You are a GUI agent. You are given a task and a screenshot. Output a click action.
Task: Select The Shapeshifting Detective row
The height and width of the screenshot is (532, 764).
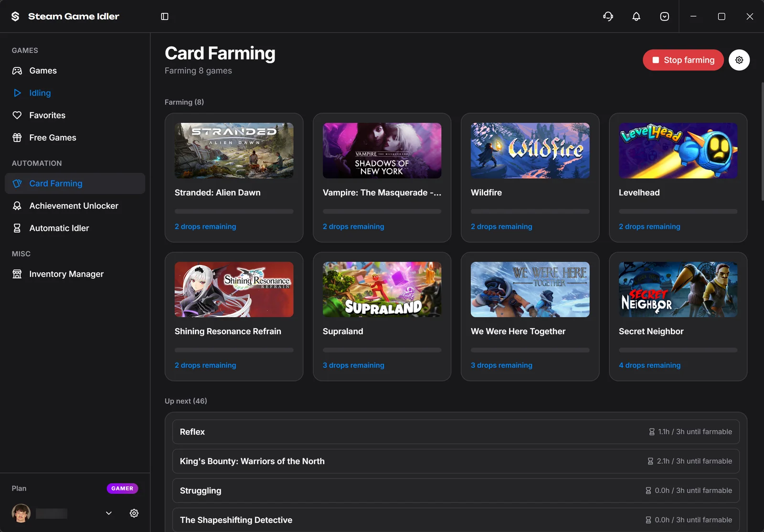click(x=456, y=520)
